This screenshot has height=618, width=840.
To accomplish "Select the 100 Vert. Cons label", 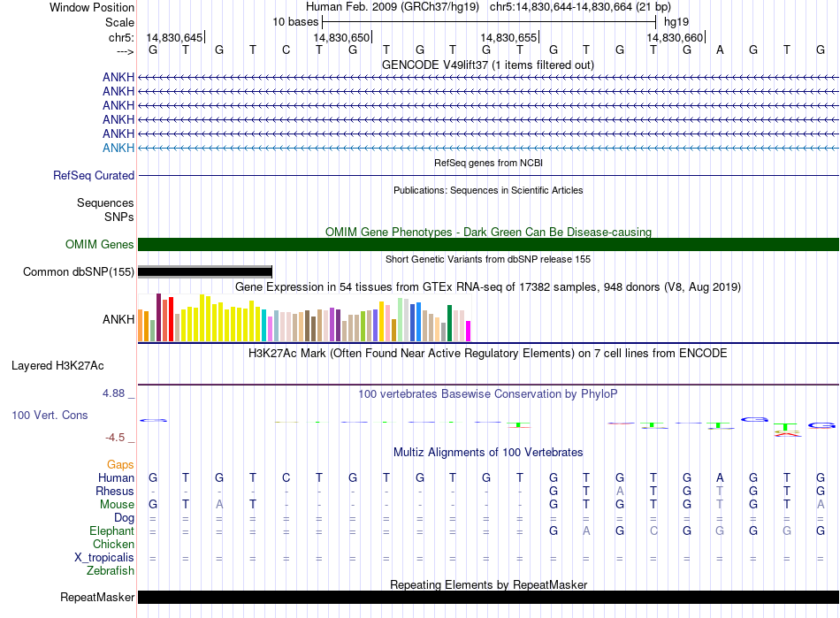I will point(50,415).
